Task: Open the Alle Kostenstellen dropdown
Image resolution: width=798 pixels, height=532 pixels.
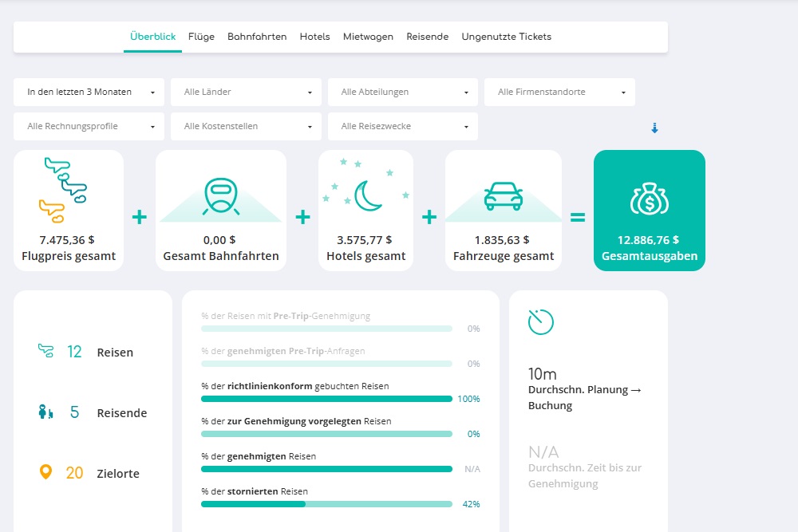Action: (245, 126)
